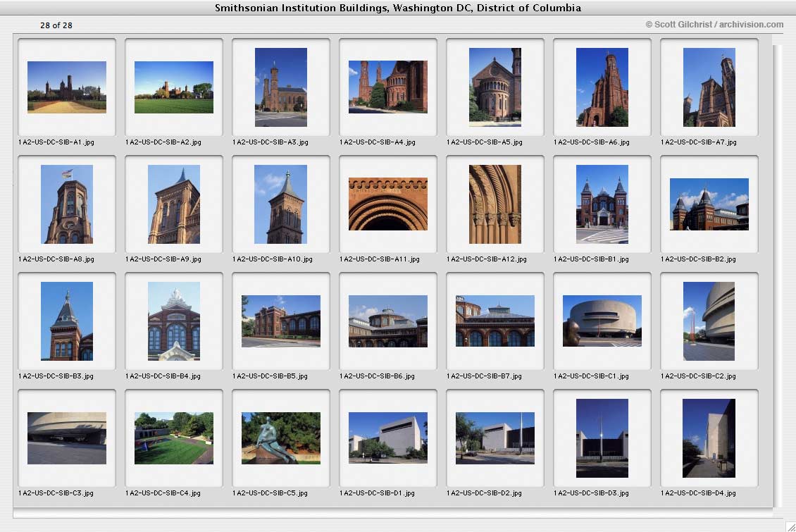The image size is (796, 532).
Task: Click the arch detail thumbnail 1A2-US-DC-SIB-A11.jpg
Action: pos(388,204)
